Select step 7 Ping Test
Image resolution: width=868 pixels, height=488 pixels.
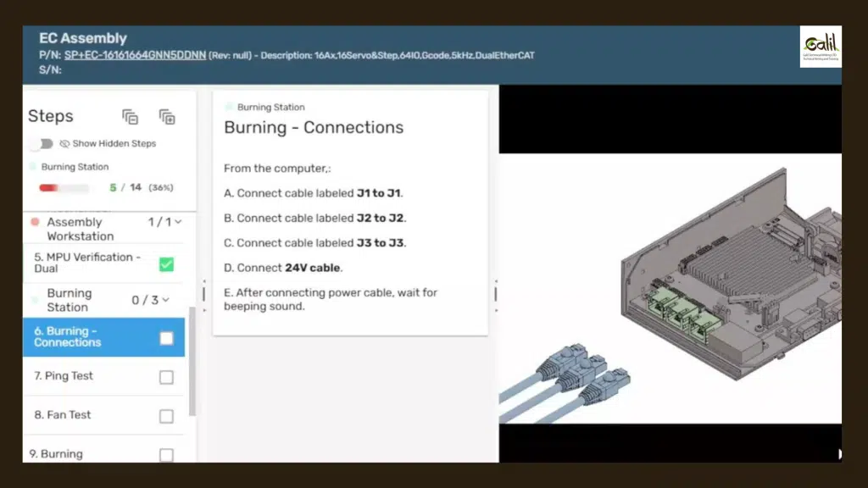click(104, 376)
